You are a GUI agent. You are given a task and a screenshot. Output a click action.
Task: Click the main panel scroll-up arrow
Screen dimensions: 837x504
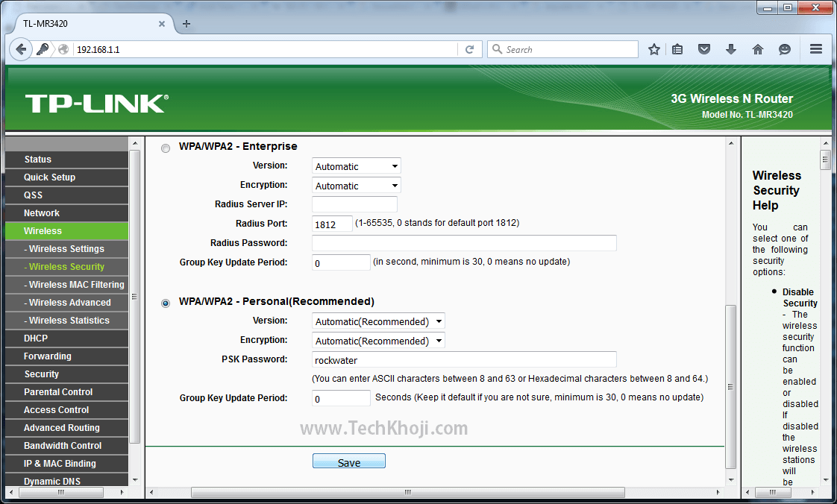pyautogui.click(x=731, y=143)
